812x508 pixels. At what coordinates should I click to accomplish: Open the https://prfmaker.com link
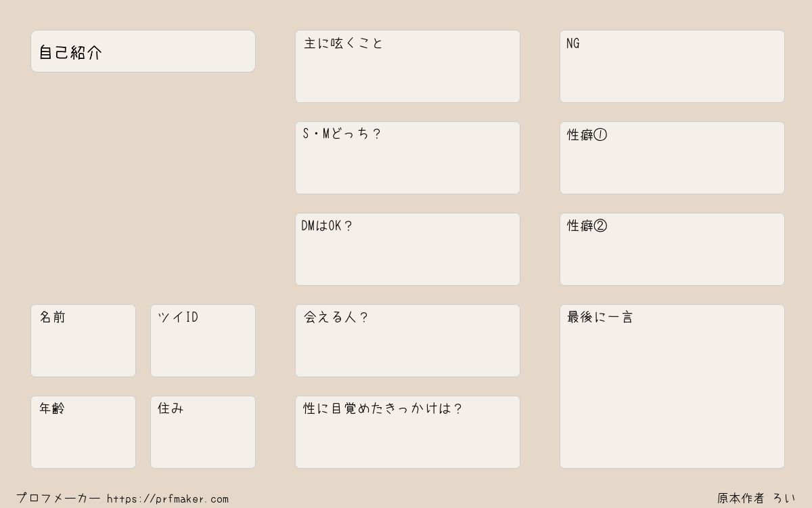click(168, 499)
